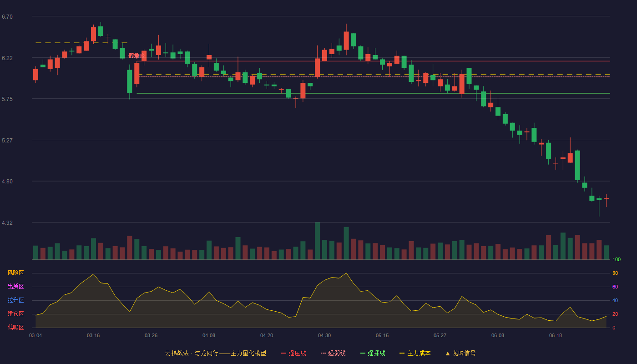
Task: Click the 03-16 date axis label
Action: click(x=93, y=335)
